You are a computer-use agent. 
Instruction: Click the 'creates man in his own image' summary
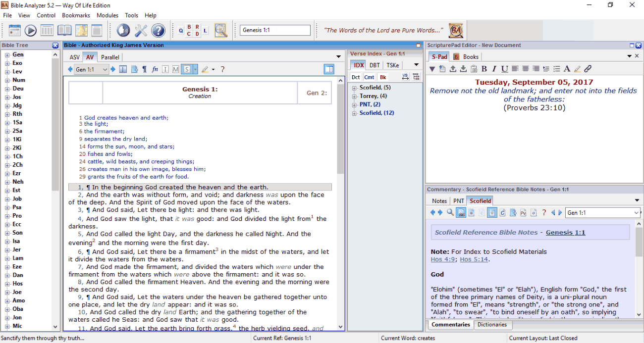[147, 169]
